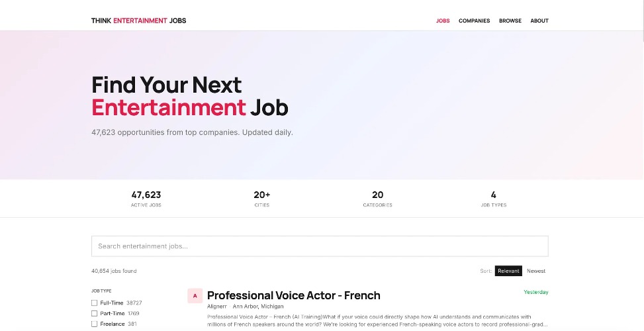
Task: Tick the Freelance filter checkbox
Action: tap(95, 324)
